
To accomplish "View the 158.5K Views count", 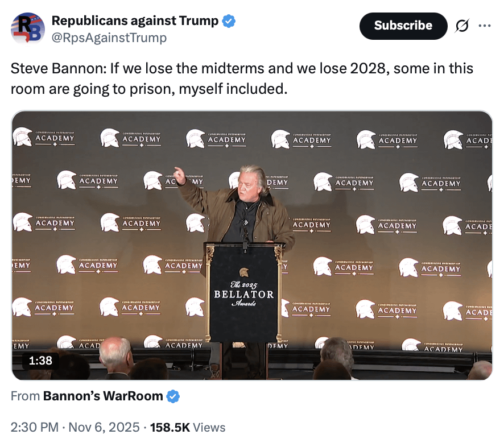I will click(187, 428).
